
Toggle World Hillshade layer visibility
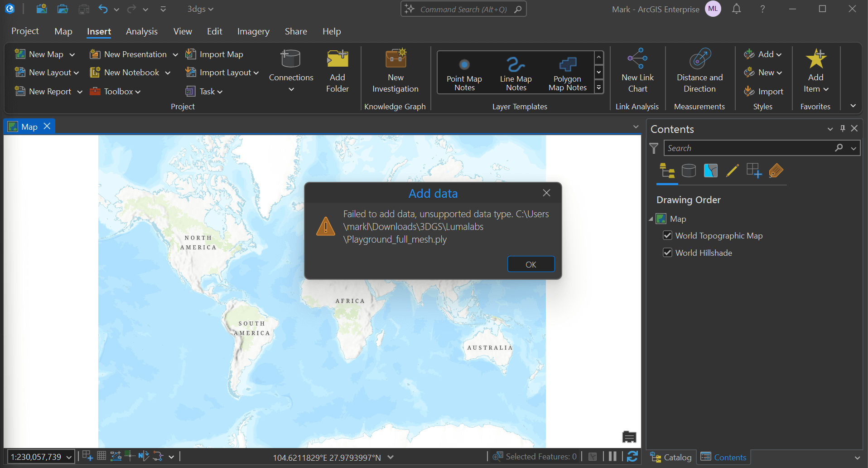pos(667,253)
